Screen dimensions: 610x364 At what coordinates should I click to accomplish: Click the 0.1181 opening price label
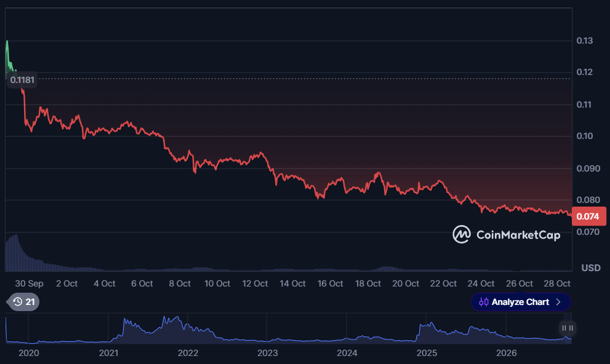22,80
